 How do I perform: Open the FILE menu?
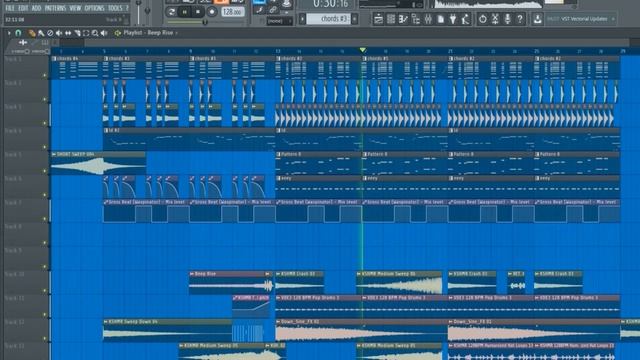(x=10, y=8)
